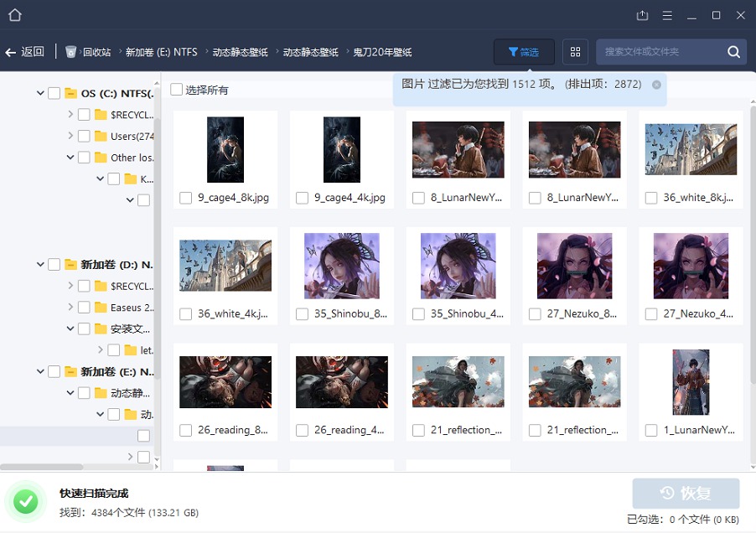Click the 动态静... folder icon
Viewport: 756px width, 533px height.
[x=101, y=393]
